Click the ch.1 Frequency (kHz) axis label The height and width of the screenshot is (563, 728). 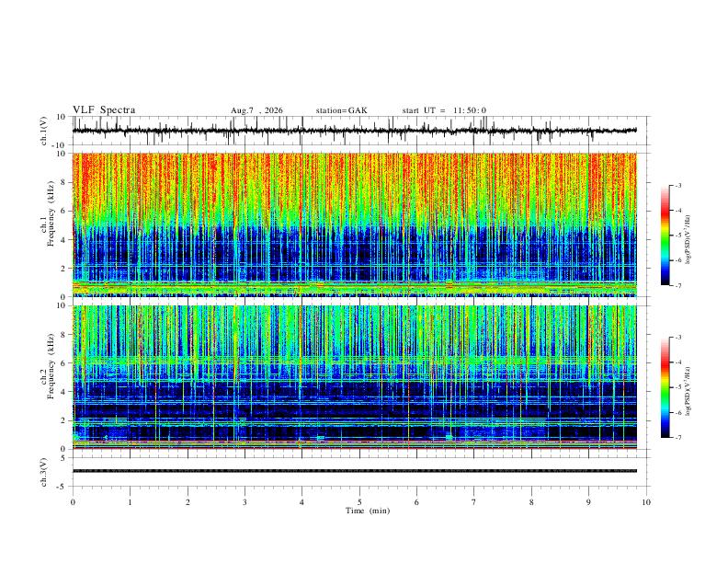pyautogui.click(x=51, y=213)
